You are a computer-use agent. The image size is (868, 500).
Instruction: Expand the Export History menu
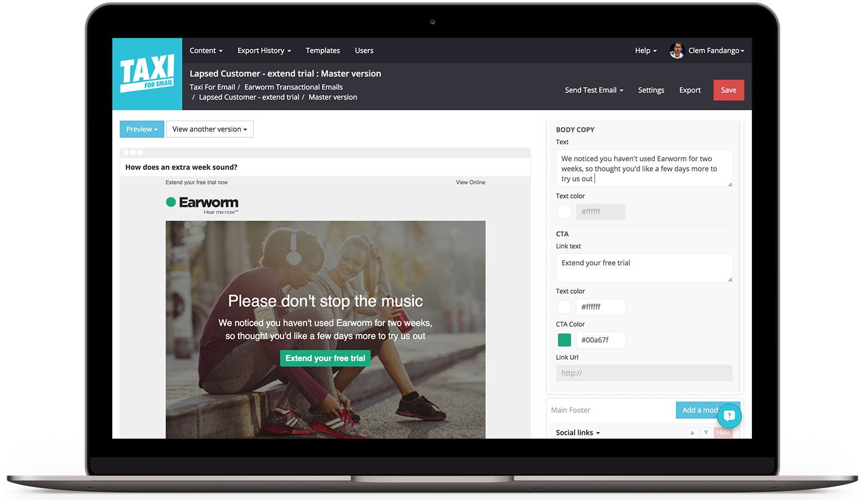pos(264,50)
